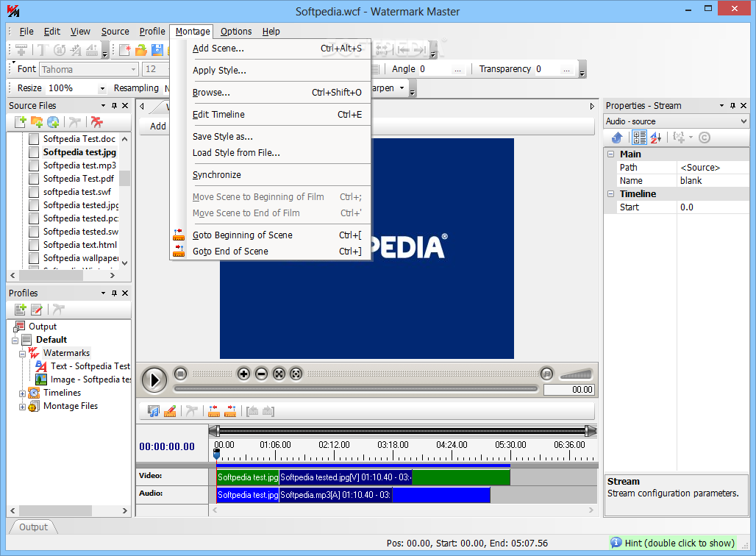Click the Transparency ellipsis button
Viewport: 756px width, 556px height.
point(566,69)
